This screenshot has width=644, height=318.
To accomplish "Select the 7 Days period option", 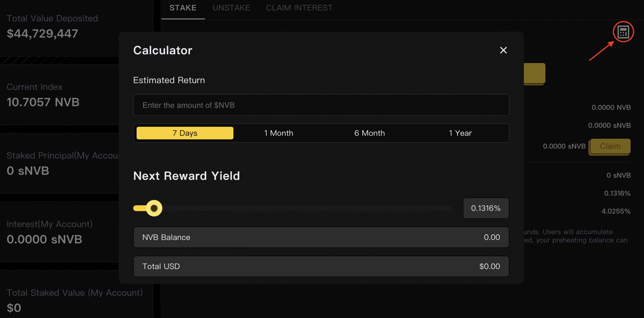I will [x=185, y=133].
